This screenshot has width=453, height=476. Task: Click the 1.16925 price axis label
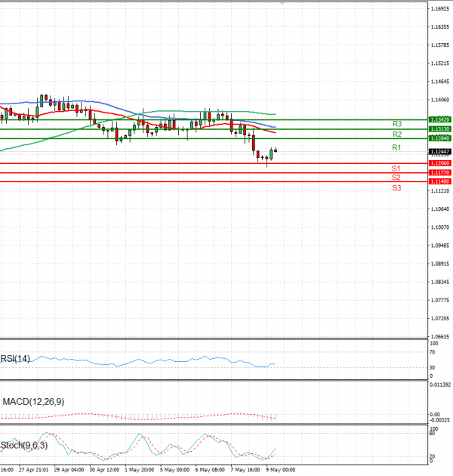tap(439, 8)
